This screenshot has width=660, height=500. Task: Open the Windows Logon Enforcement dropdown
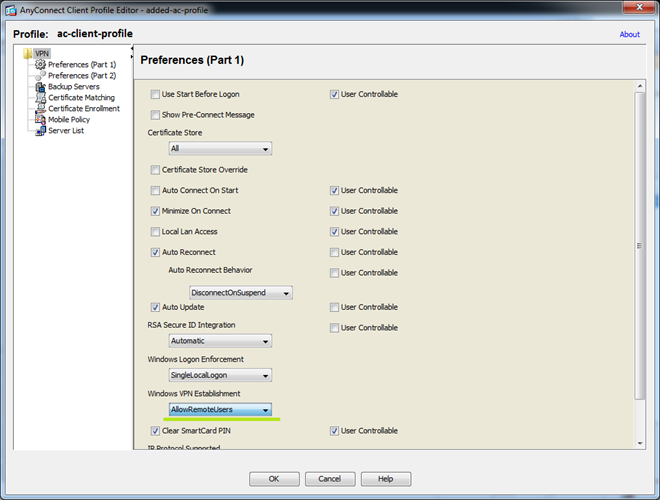pyautogui.click(x=220, y=375)
